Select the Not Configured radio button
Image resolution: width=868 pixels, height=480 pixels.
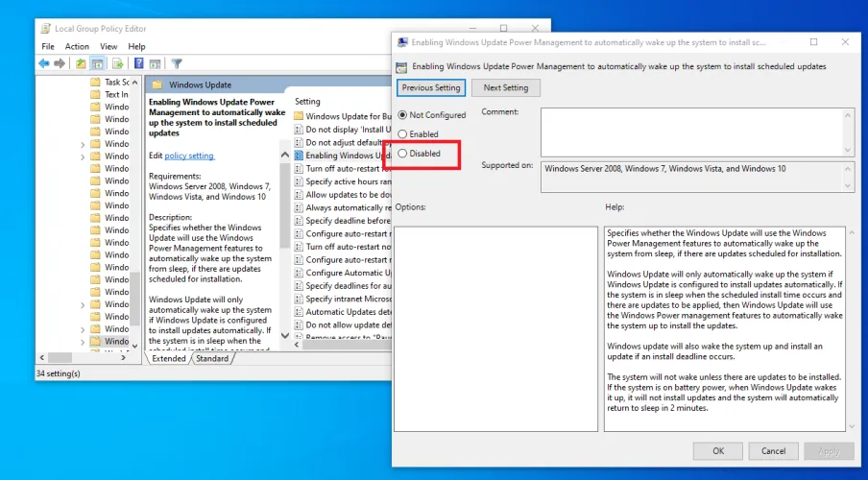point(402,115)
